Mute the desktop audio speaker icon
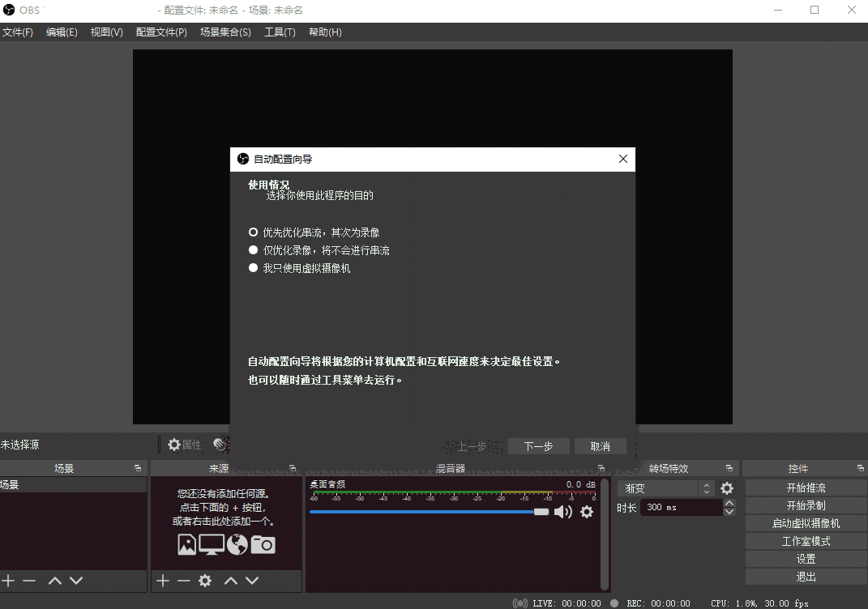The height and width of the screenshot is (609, 868). tap(565, 511)
